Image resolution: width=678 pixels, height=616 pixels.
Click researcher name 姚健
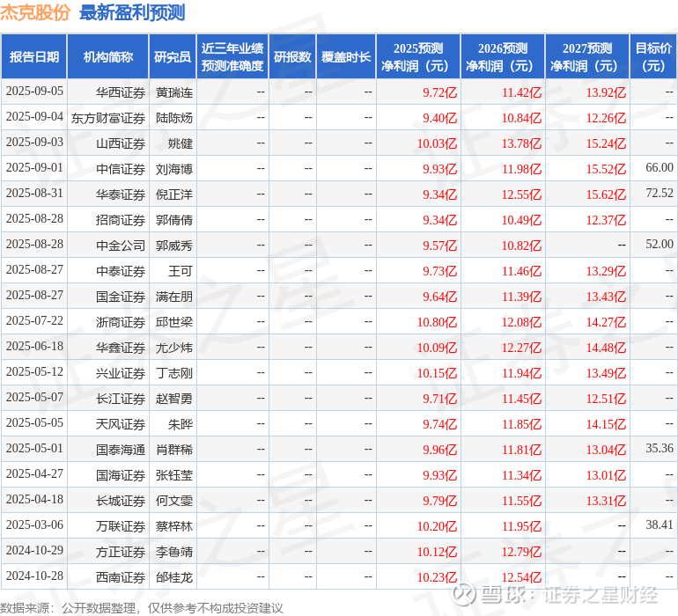(x=181, y=143)
